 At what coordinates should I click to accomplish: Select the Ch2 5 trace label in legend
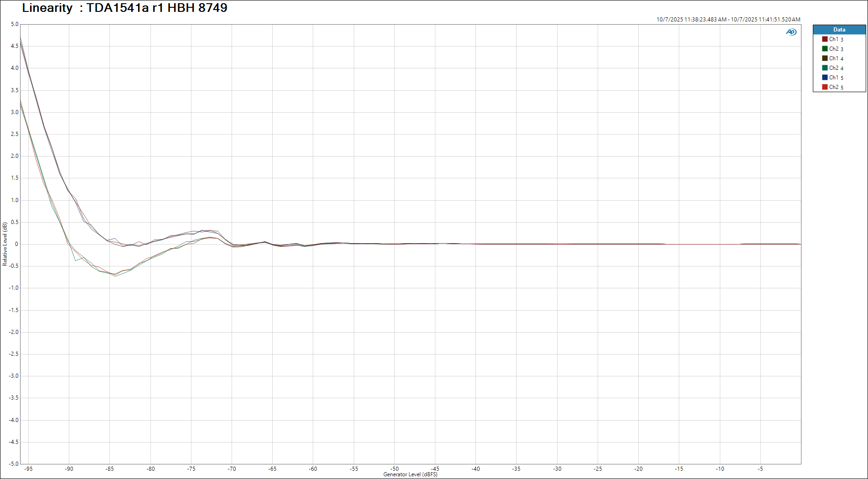pyautogui.click(x=836, y=87)
